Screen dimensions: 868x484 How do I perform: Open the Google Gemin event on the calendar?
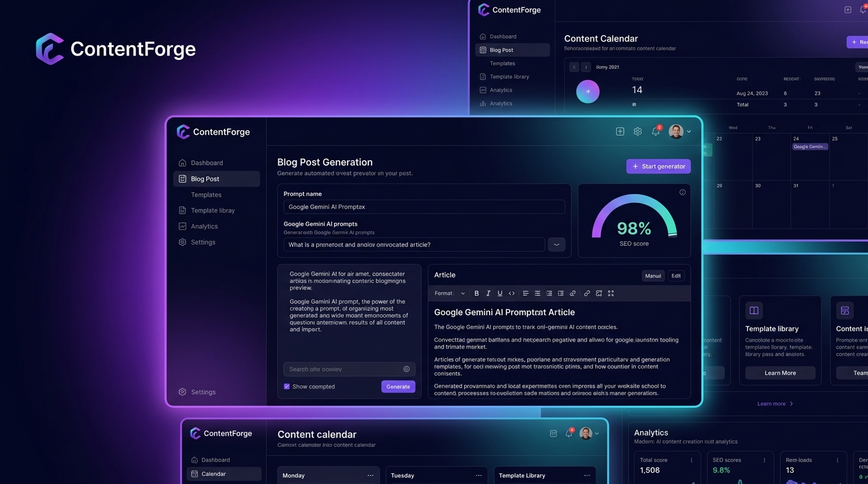coord(810,147)
